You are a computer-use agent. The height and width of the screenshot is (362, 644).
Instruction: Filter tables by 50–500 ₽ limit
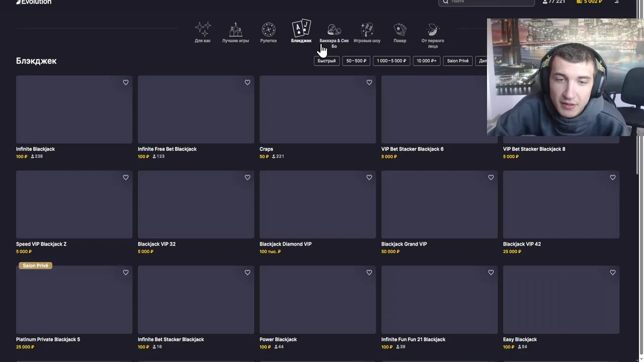(x=356, y=61)
